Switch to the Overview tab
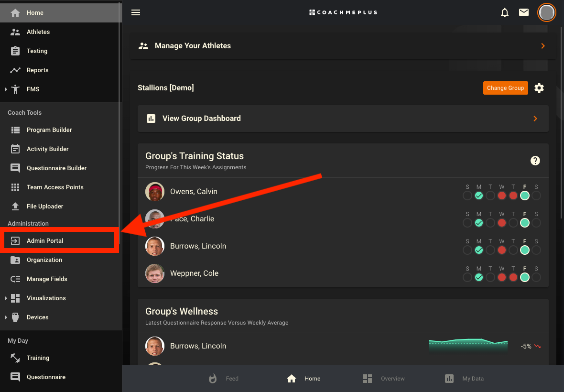The height and width of the screenshot is (392, 564). tap(384, 378)
